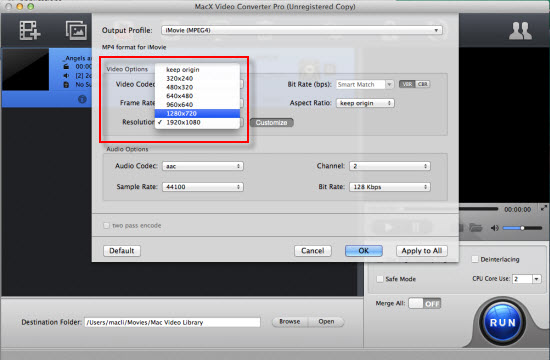Choose 960x640 resolution option
Image resolution: width=550 pixels, height=360 pixels.
[197, 105]
